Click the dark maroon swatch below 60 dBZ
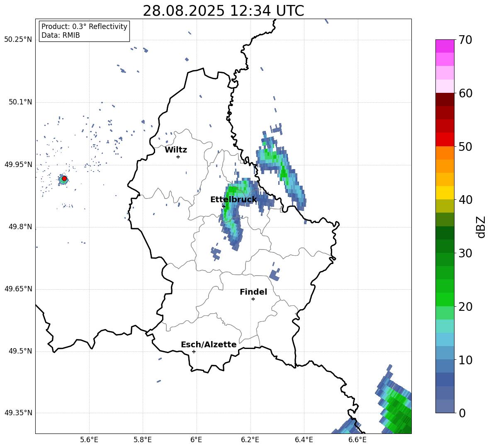 (x=445, y=99)
